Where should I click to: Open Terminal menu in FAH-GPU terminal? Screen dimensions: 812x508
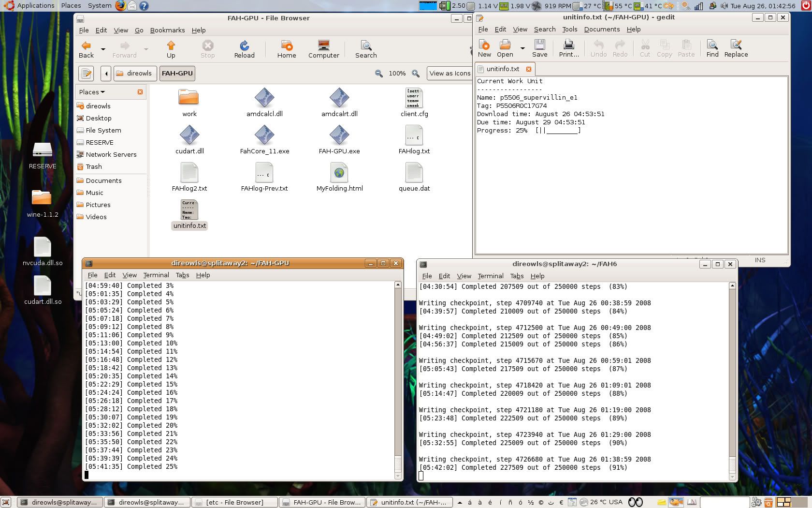coord(156,275)
